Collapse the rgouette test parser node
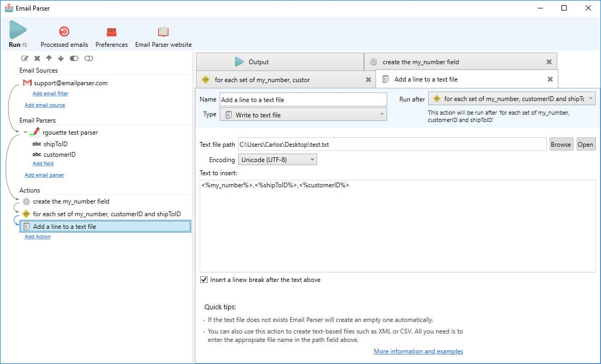The image size is (601, 364). click(25, 133)
